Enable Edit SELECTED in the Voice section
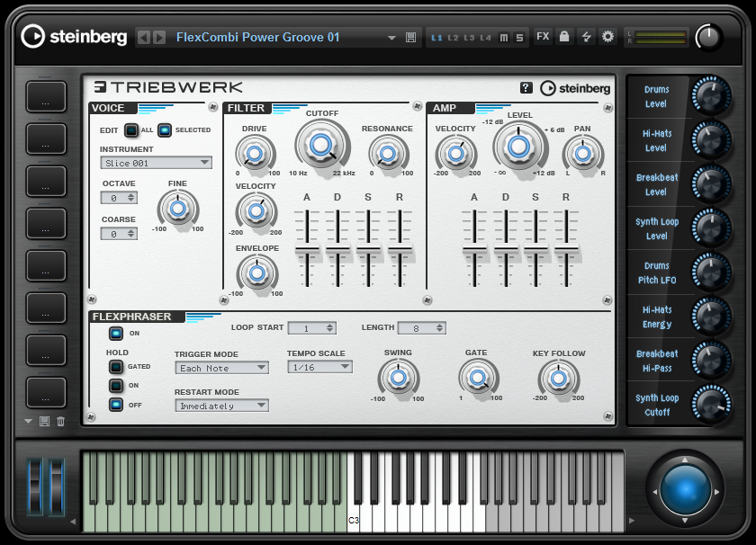756x545 pixels. [x=165, y=130]
